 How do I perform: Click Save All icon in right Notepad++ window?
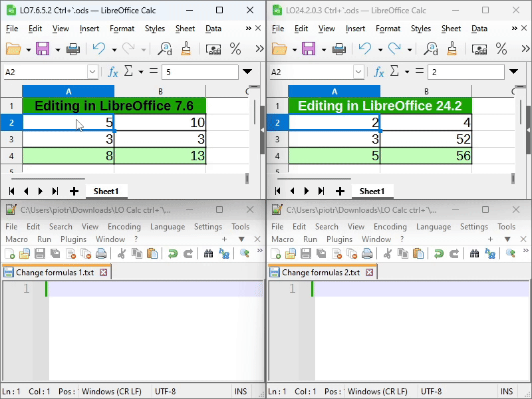pyautogui.click(x=321, y=253)
